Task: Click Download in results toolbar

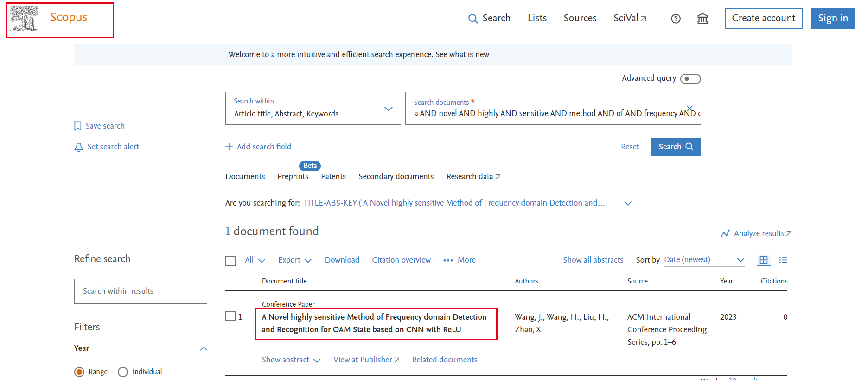Action: pos(342,260)
